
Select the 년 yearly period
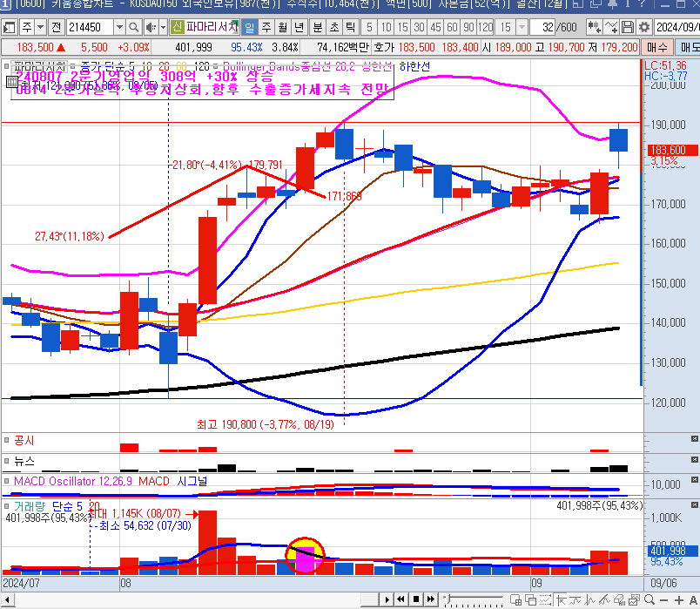coord(300,27)
